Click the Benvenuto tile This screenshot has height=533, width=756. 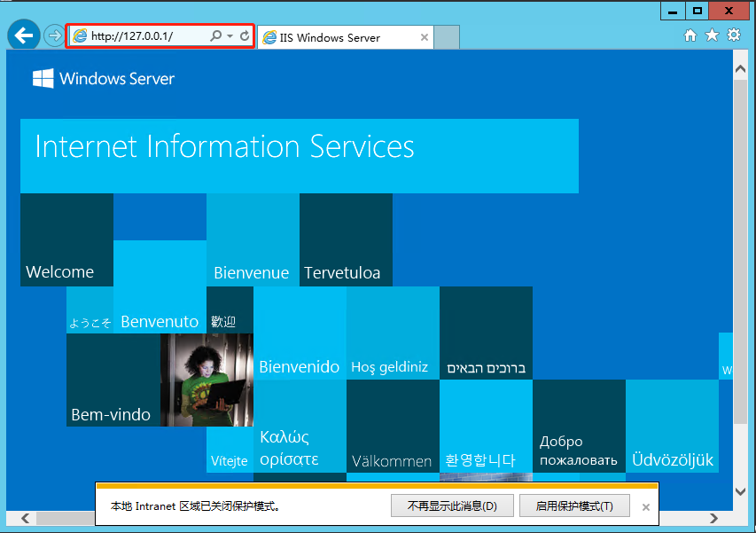(x=160, y=286)
